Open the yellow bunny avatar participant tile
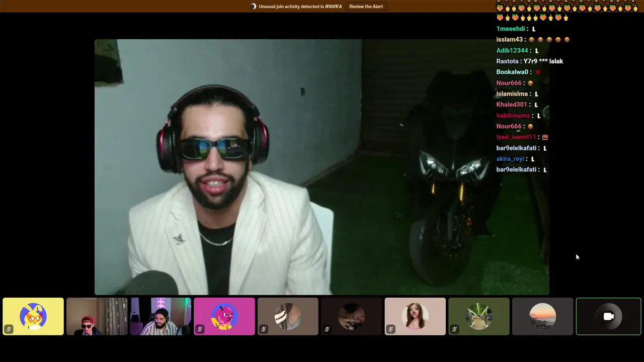The width and height of the screenshot is (644, 362). coord(33,316)
